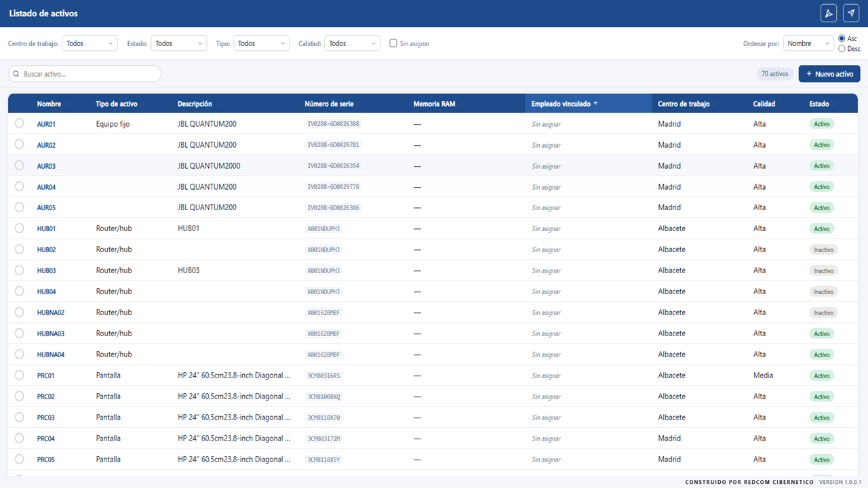868x488 pixels.
Task: Click the Inactivo badge in HUB02 row
Action: pos(823,249)
